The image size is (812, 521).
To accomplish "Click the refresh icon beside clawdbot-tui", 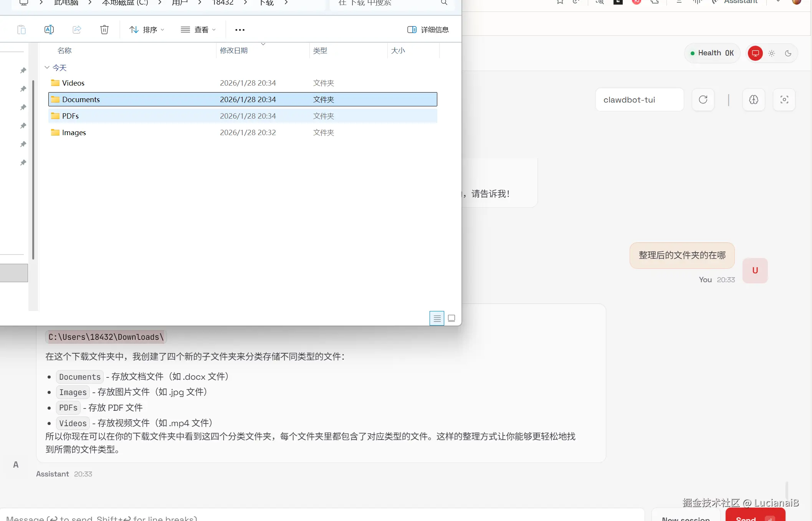I will coord(703,100).
